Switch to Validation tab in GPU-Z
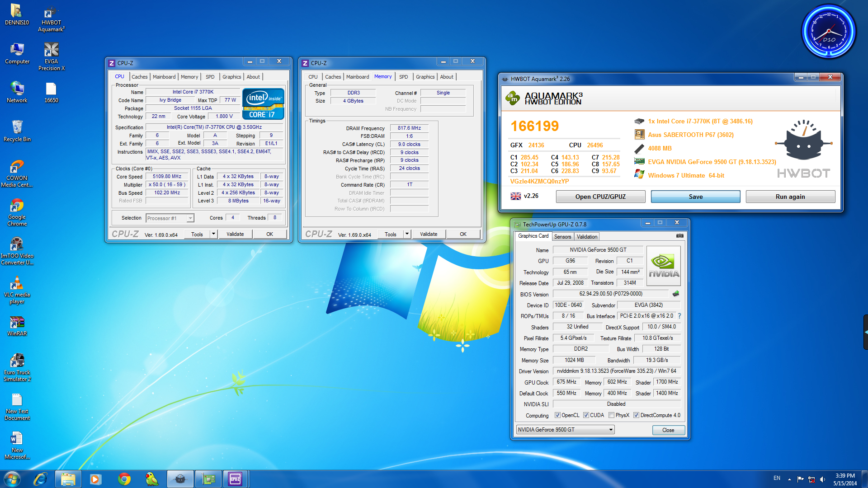Screen dimensions: 868x488 pos(587,237)
